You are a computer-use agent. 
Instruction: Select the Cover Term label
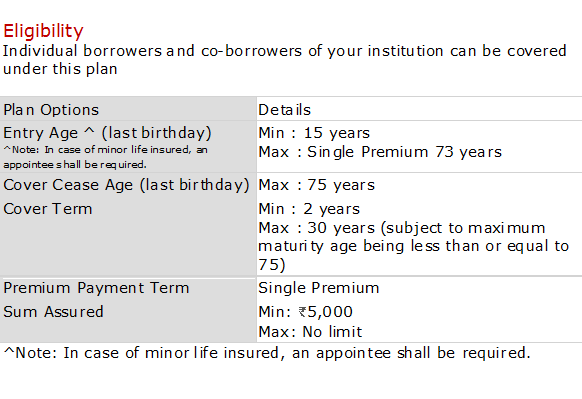coord(48,209)
